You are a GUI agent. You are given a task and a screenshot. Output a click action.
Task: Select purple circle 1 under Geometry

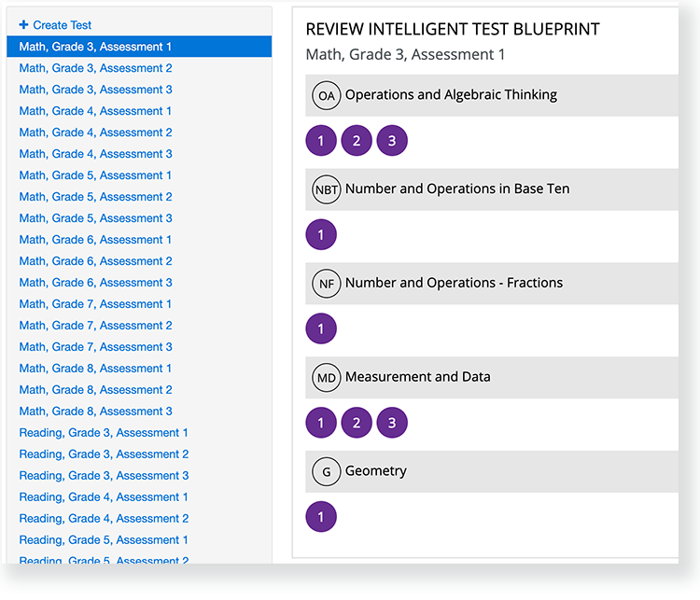(x=321, y=517)
